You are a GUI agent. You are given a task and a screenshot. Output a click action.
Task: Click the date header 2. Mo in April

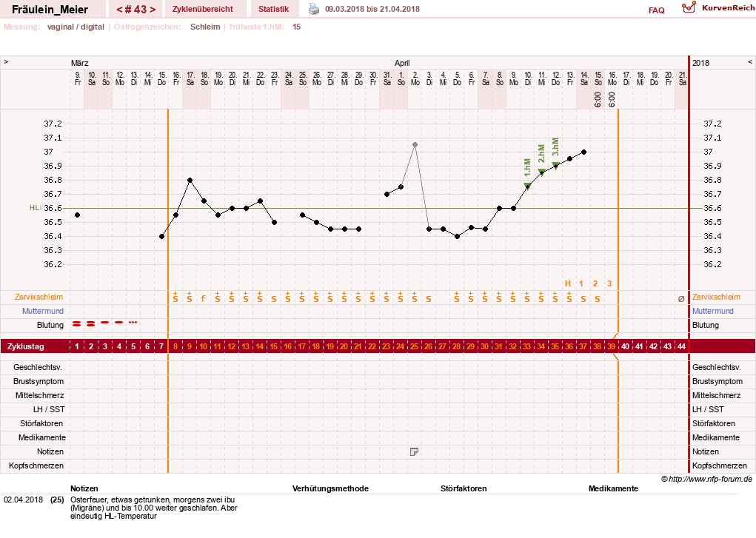pyautogui.click(x=415, y=78)
